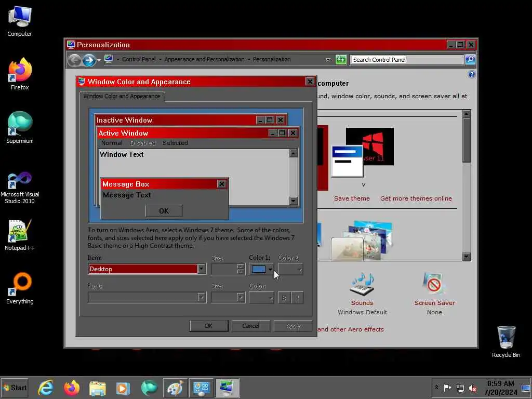Click the Forward arrow in Personalization window
Viewport: 532px width, 399px height.
click(89, 60)
